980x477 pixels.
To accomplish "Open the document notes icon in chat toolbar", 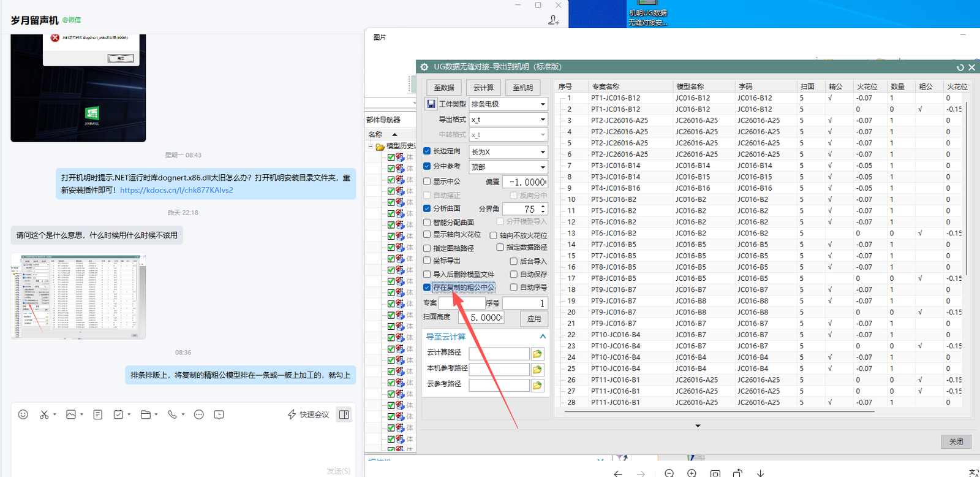I will [x=97, y=414].
